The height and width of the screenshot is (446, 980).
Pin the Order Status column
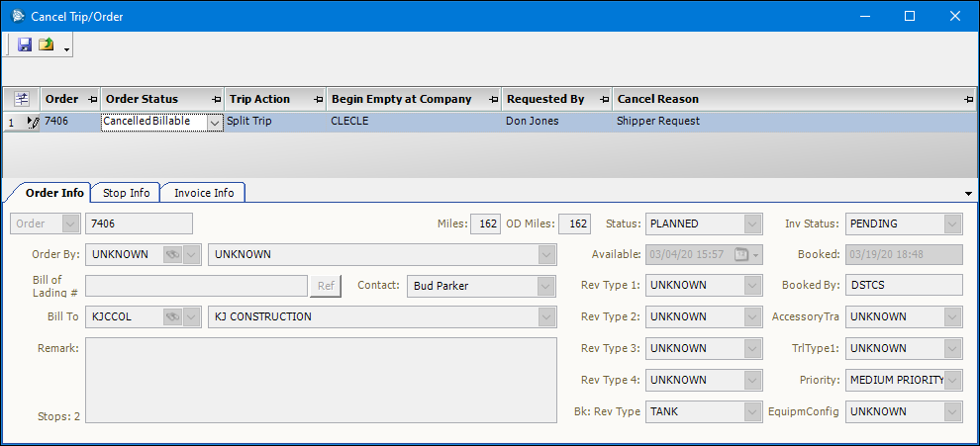[217, 99]
